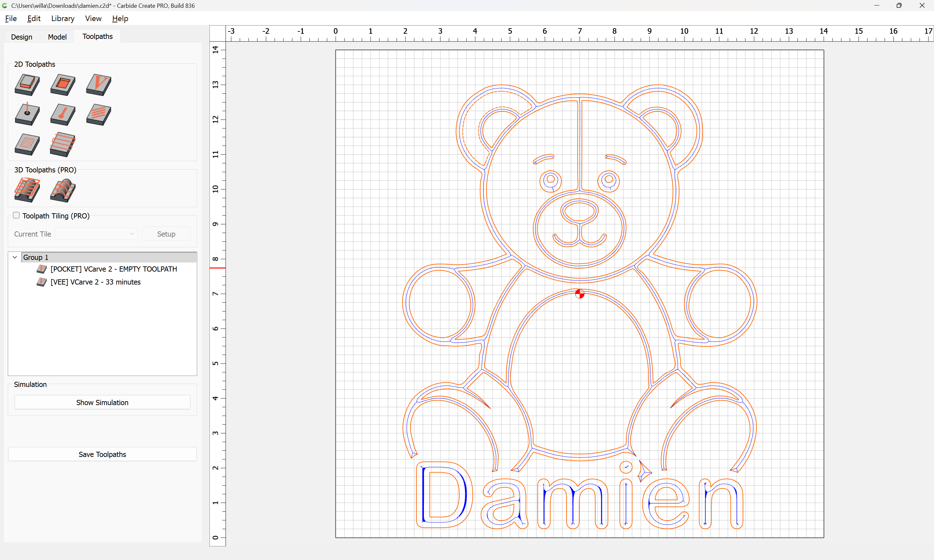Switch to the Design tab
The height and width of the screenshot is (560, 934).
[21, 37]
